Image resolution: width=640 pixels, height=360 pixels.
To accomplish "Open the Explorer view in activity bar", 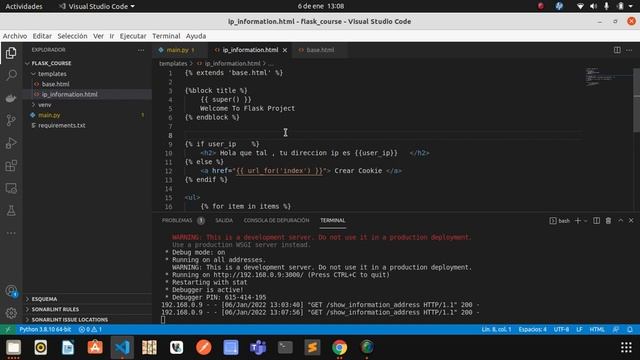I will pos(11,53).
